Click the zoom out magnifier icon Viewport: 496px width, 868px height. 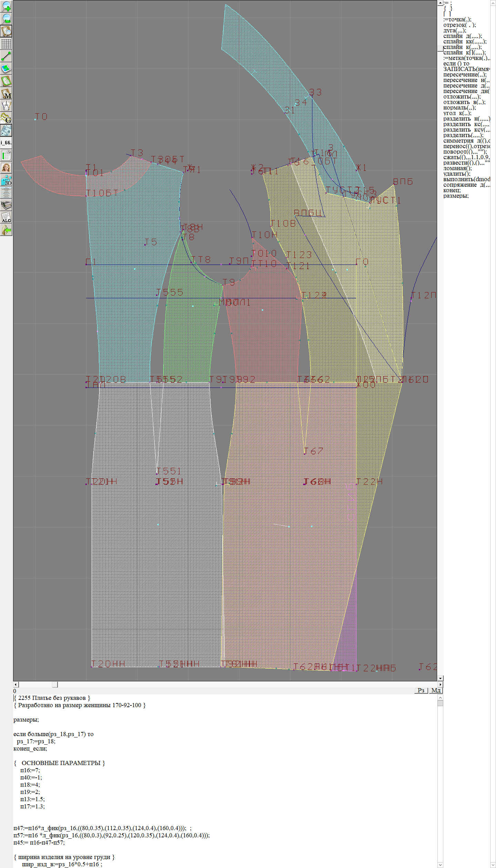click(x=6, y=19)
